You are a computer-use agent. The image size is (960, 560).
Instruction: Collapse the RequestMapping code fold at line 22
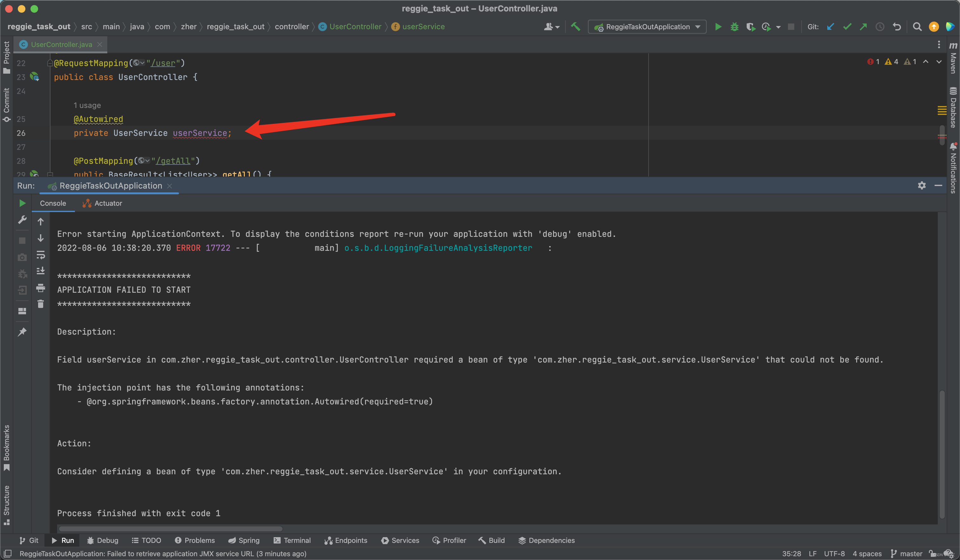[50, 63]
